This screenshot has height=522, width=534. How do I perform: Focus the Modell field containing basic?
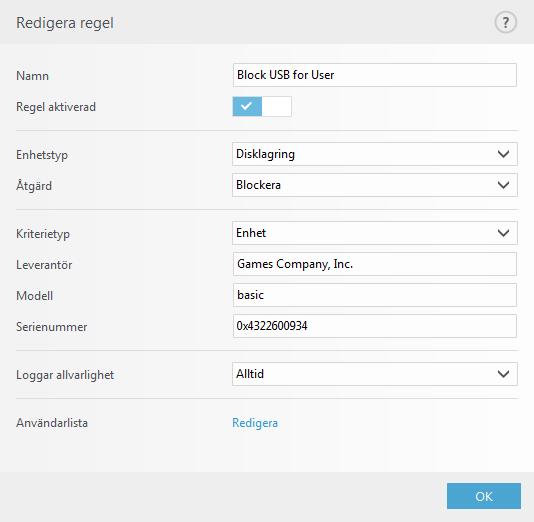click(375, 295)
